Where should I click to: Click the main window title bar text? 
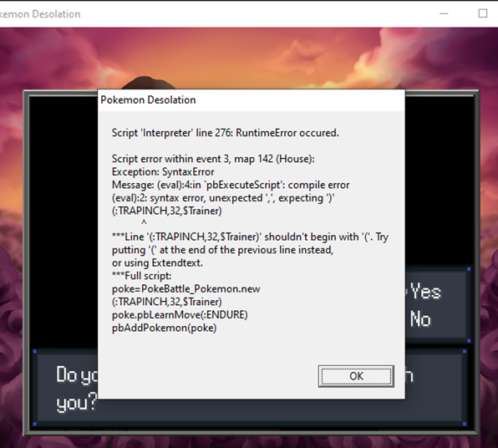point(40,14)
